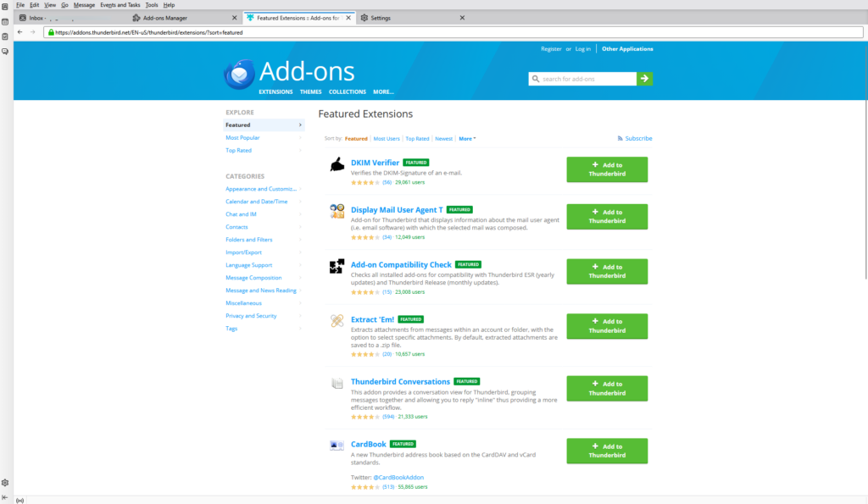
Task: Click the CardBook extension icon
Action: point(337,446)
